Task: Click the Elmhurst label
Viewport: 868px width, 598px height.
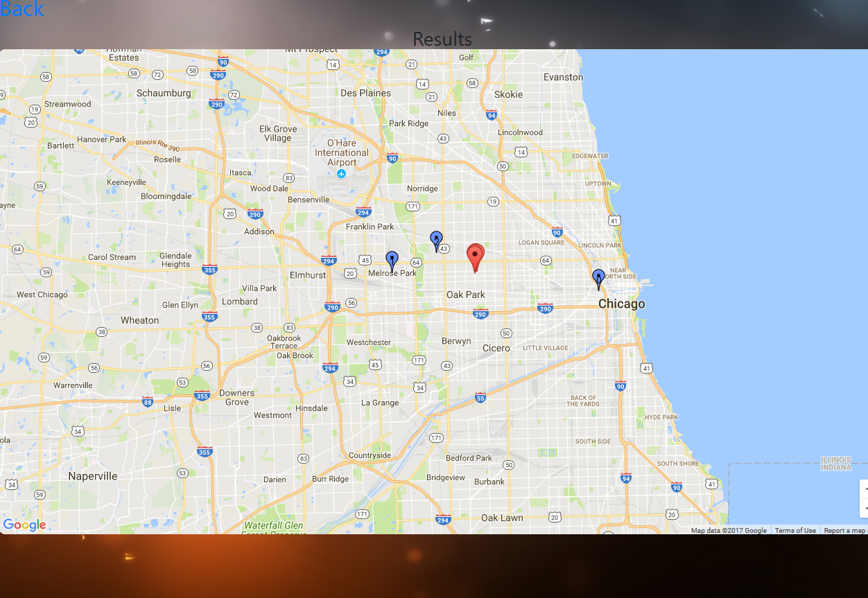Action: (x=307, y=275)
